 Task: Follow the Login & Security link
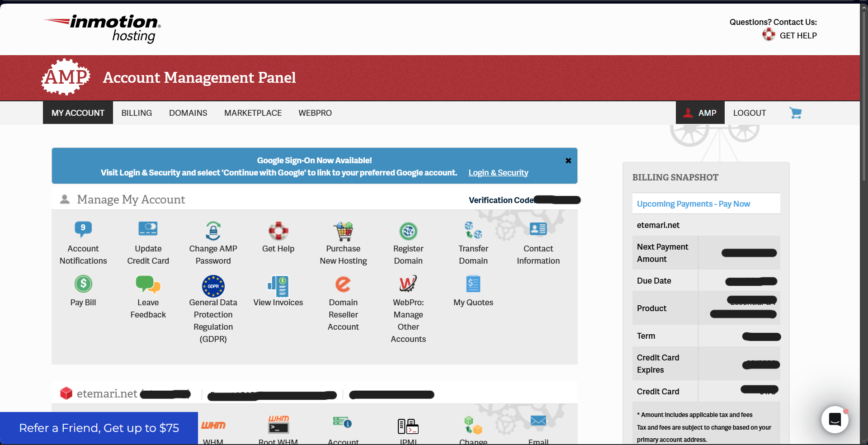498,172
